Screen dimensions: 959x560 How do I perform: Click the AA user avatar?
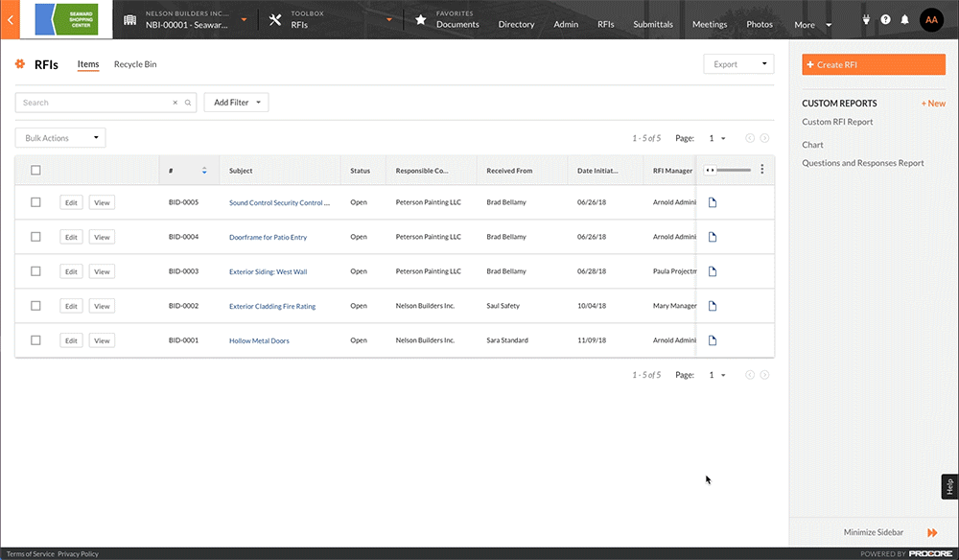tap(931, 20)
